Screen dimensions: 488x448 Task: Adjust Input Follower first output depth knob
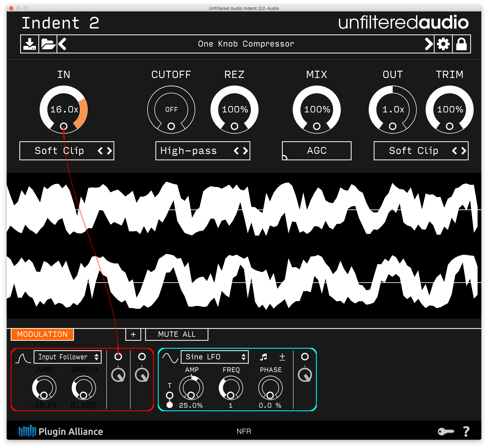tap(118, 375)
